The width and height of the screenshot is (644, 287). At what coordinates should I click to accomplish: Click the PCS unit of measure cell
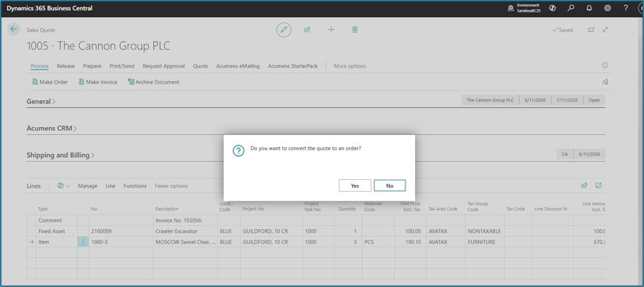point(378,242)
